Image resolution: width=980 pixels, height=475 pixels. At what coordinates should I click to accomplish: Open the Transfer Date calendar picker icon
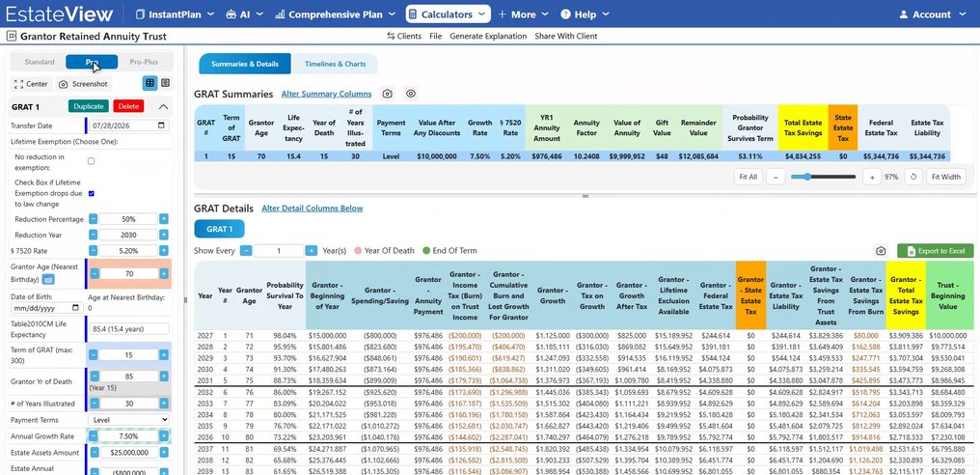[162, 126]
